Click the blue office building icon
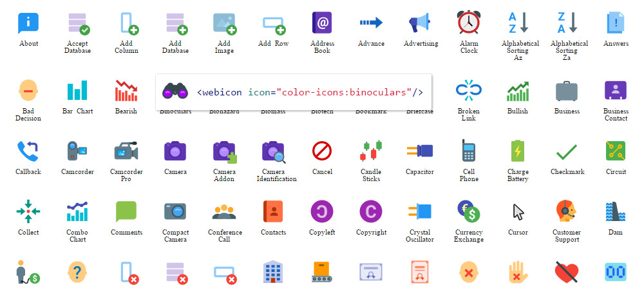 [272, 271]
